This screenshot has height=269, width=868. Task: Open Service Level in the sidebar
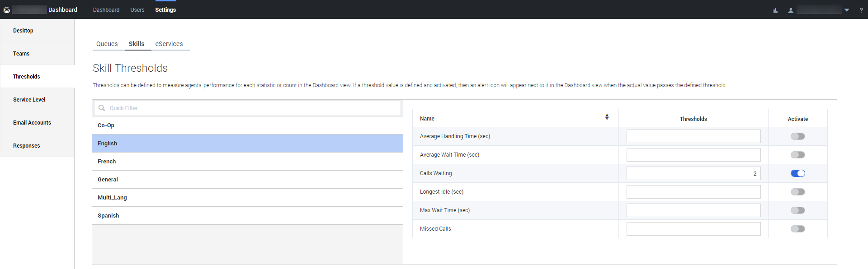(x=29, y=100)
